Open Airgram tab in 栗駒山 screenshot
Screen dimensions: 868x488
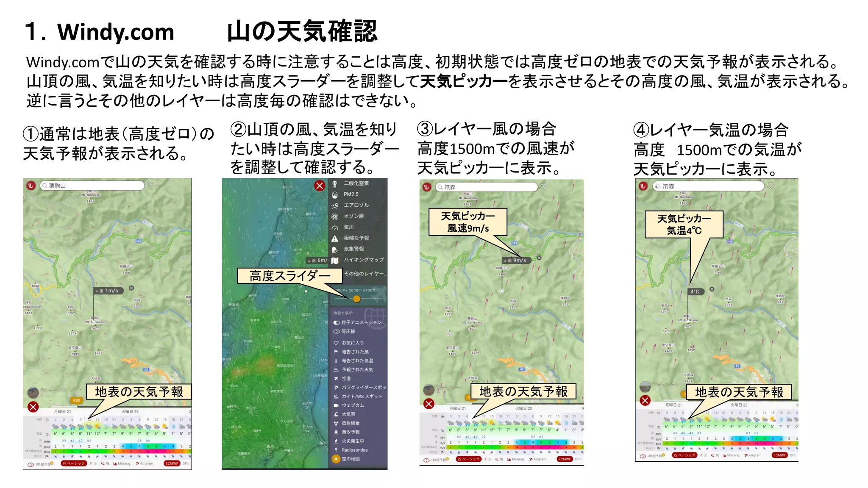(145, 463)
